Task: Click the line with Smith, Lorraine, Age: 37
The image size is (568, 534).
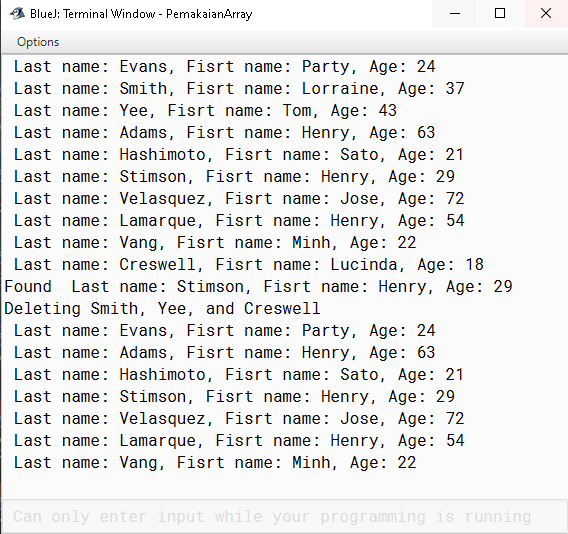Action: click(x=239, y=89)
